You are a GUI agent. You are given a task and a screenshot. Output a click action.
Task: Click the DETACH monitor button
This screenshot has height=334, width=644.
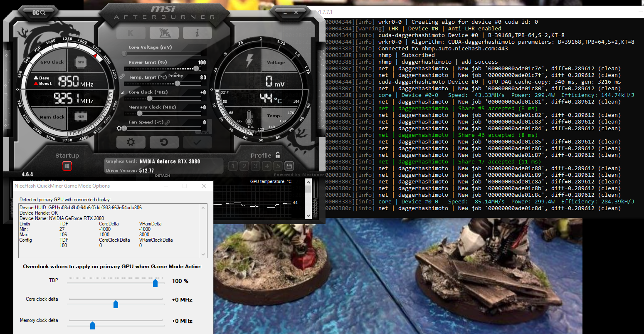tap(163, 176)
